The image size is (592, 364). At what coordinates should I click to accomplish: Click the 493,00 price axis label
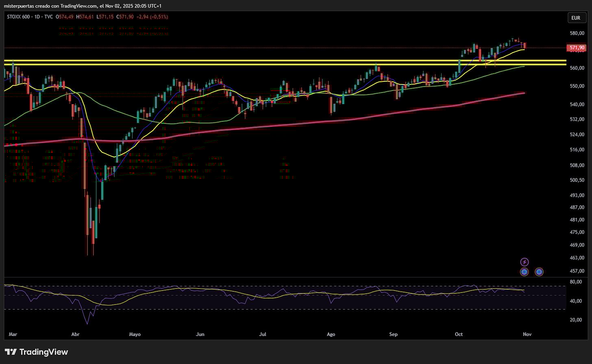[577, 196]
